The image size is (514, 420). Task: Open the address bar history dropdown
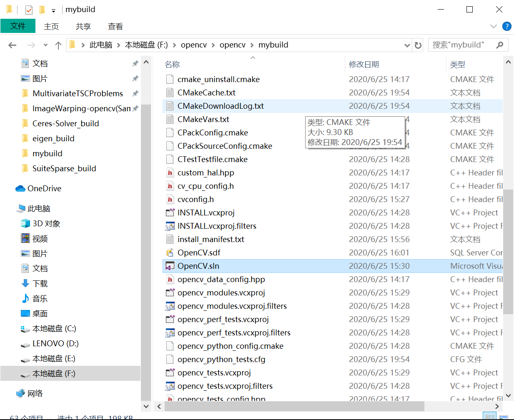click(x=407, y=45)
